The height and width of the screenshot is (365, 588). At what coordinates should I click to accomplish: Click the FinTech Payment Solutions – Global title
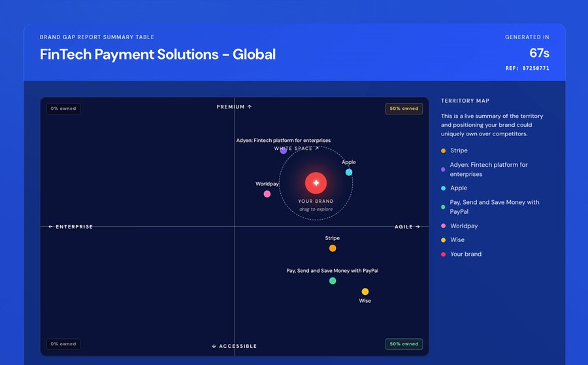coord(157,54)
